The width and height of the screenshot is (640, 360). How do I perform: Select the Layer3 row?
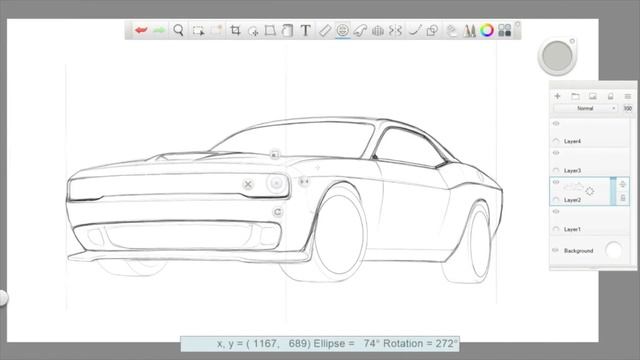(x=590, y=162)
